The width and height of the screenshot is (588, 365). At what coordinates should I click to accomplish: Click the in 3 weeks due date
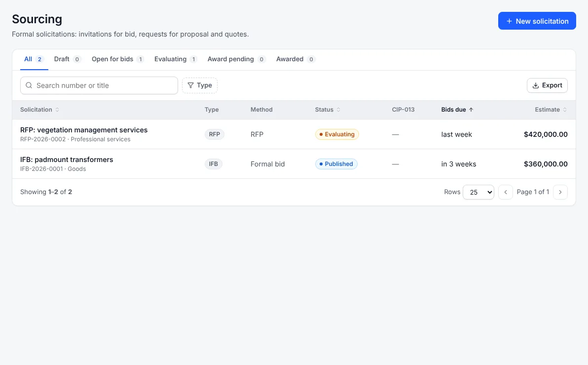click(x=459, y=164)
